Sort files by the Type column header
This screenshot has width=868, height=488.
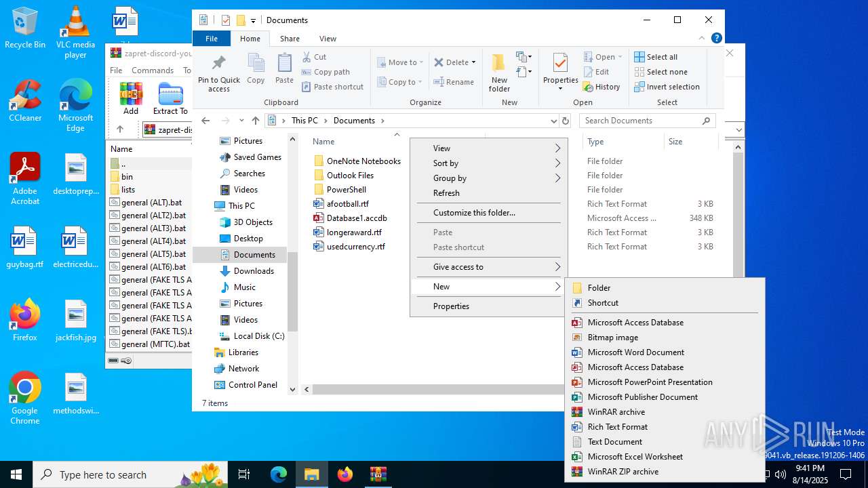(x=623, y=142)
